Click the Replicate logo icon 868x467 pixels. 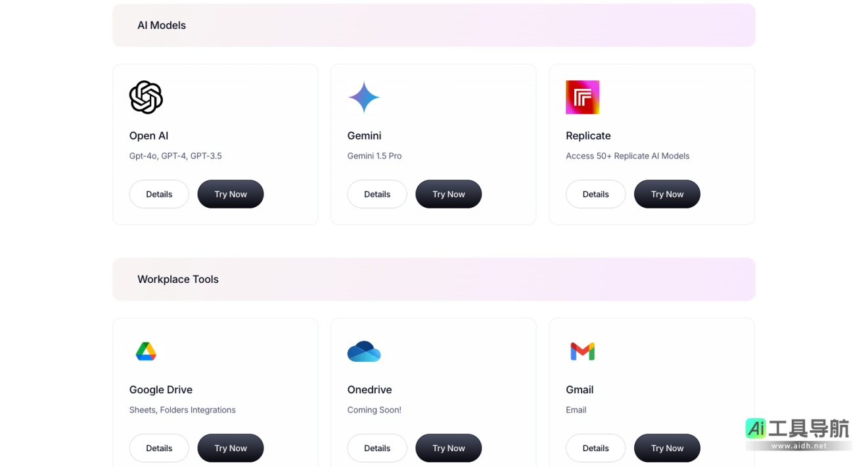point(582,97)
